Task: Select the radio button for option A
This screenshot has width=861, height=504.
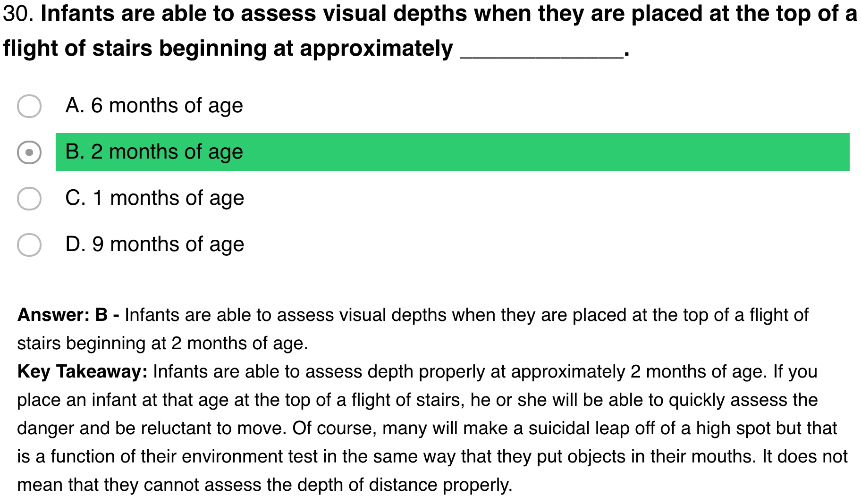Action: [29, 106]
